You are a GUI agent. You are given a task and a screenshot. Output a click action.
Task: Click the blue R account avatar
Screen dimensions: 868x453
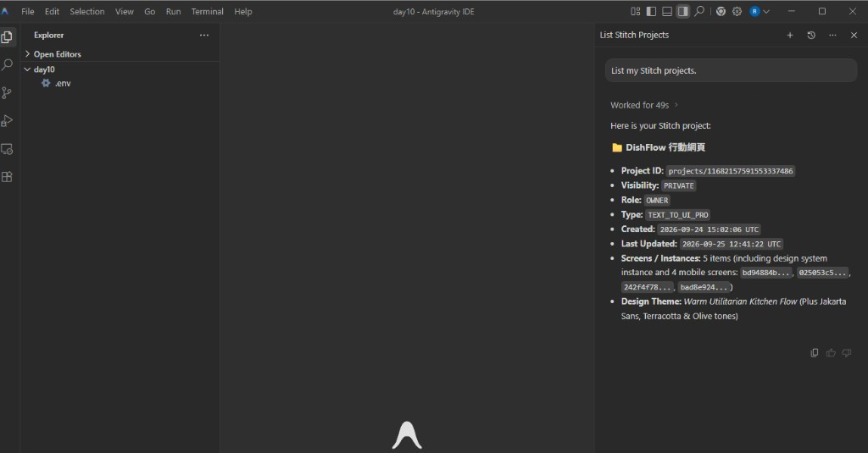tap(754, 11)
